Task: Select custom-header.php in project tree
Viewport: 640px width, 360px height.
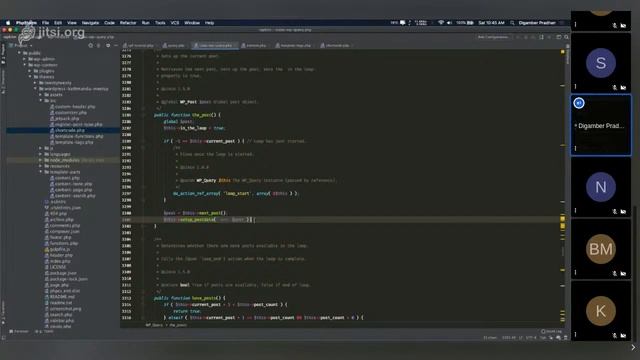Action: coord(73,107)
